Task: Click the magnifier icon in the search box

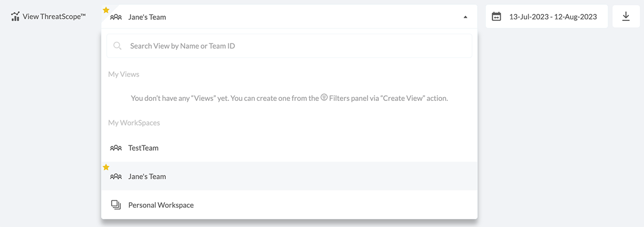Action: pos(118,46)
